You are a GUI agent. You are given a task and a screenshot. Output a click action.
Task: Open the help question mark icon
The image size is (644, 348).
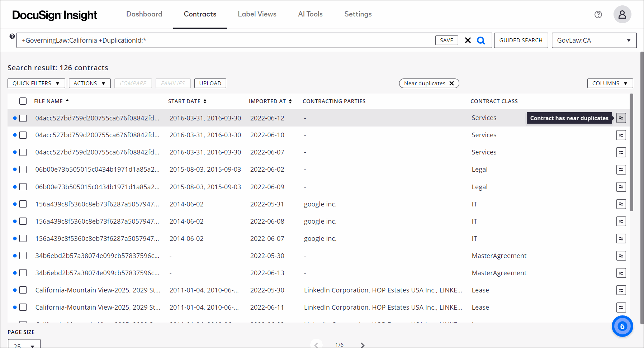[598, 14]
